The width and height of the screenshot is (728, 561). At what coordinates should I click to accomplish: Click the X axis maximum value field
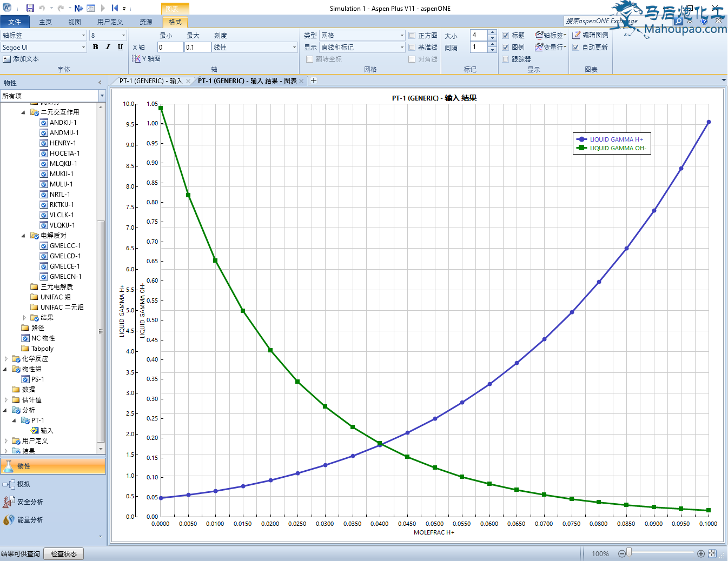198,48
